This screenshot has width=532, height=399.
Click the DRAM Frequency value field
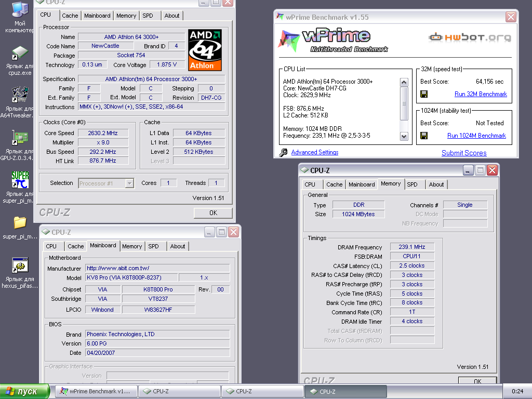(412, 247)
